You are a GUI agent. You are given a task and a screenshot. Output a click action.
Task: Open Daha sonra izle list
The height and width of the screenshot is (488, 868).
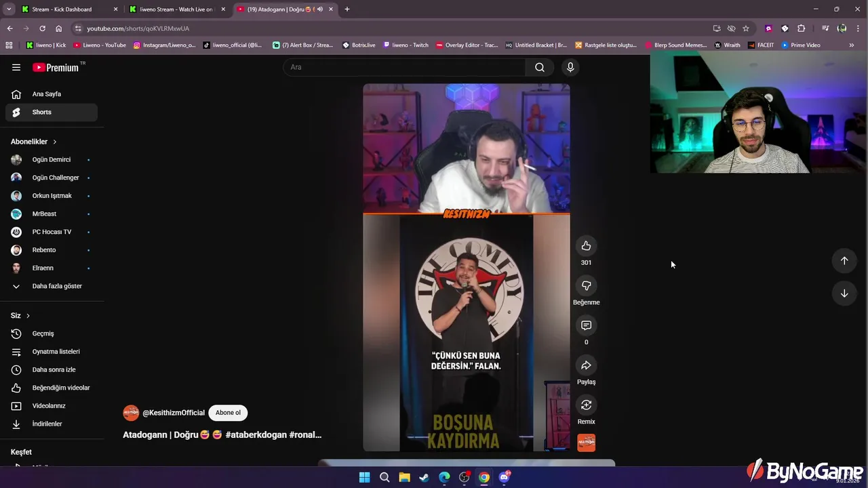pos(52,369)
